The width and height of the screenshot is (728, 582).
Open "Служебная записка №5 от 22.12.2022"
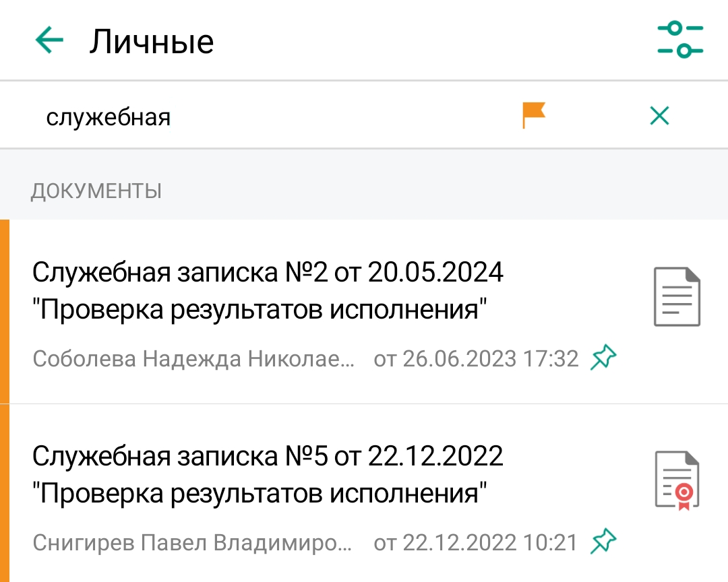[268, 457]
